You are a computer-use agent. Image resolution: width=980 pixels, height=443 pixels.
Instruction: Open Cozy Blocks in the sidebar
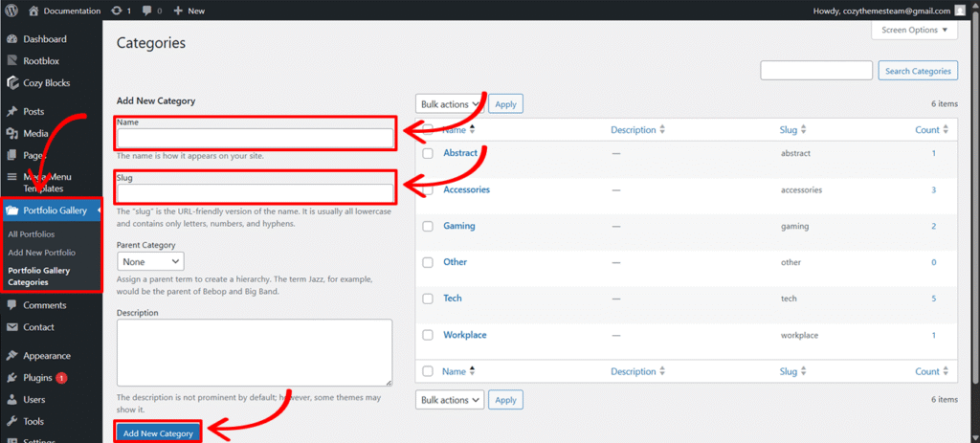pos(46,83)
